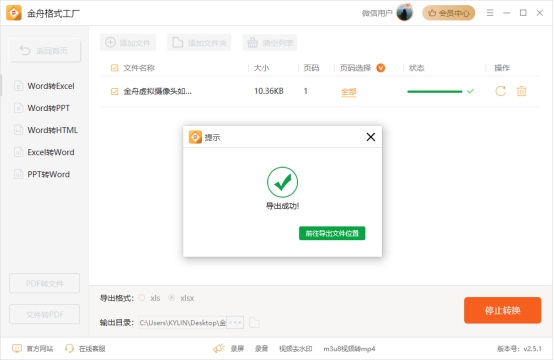The height and width of the screenshot is (360, 554).
Task: Select Word转HTML in the sidebar
Action: (x=45, y=130)
